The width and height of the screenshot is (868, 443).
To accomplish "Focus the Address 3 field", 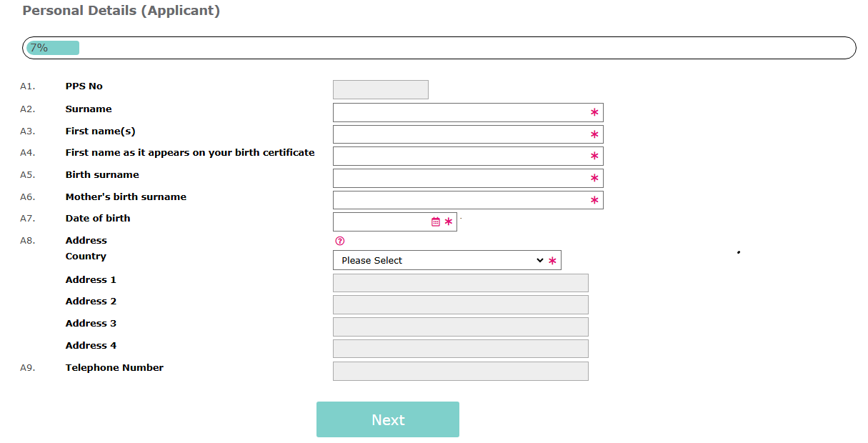I will (461, 327).
